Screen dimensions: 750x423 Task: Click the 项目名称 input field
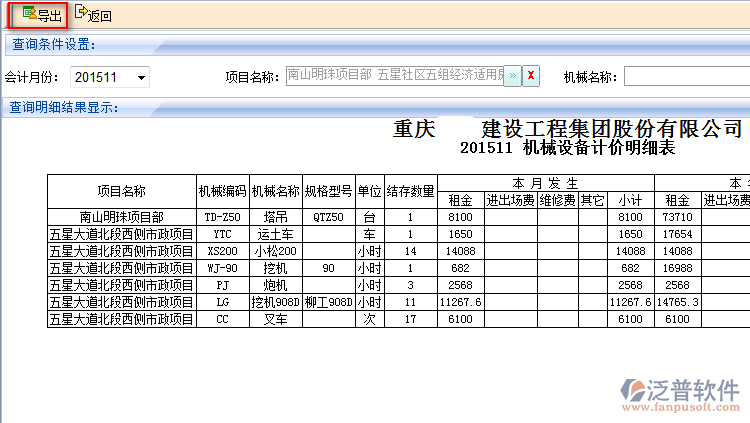point(394,76)
